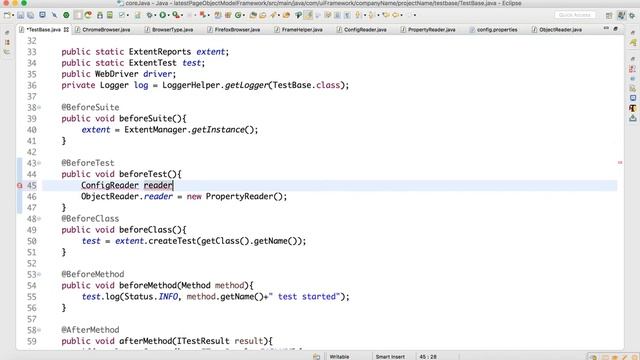Open the FrameHelper.java tab
The width and height of the screenshot is (640, 360).
(302, 30)
